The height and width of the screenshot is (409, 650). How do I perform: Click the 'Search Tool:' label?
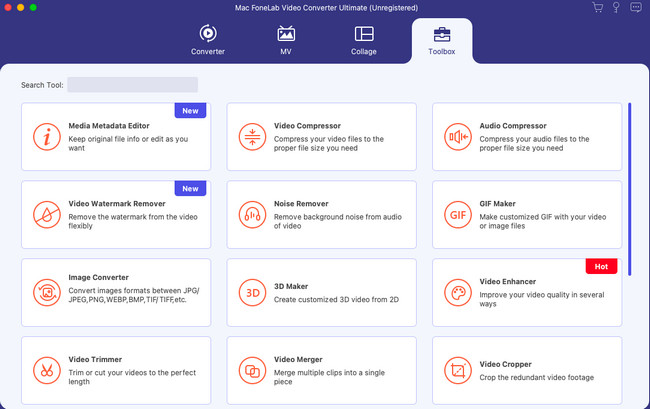(42, 85)
